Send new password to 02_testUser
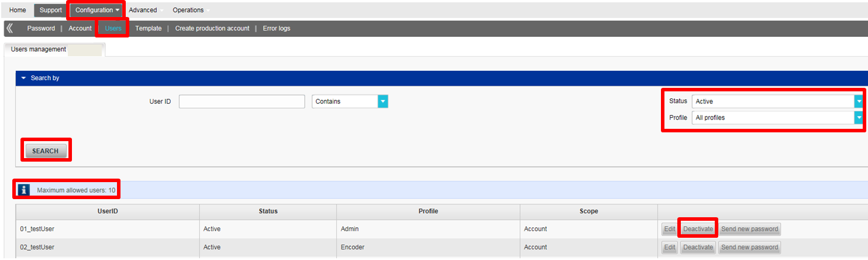868x260 pixels. click(x=750, y=247)
